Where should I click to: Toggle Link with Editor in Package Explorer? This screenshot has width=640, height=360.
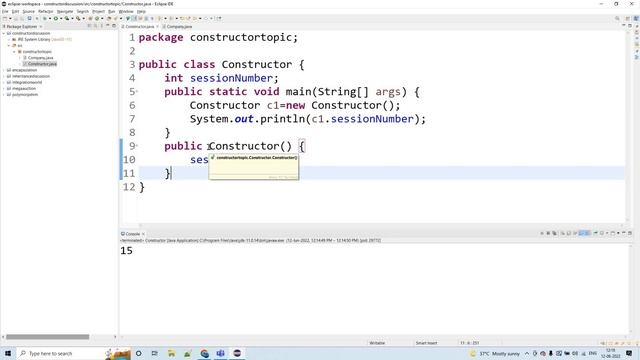95,26
